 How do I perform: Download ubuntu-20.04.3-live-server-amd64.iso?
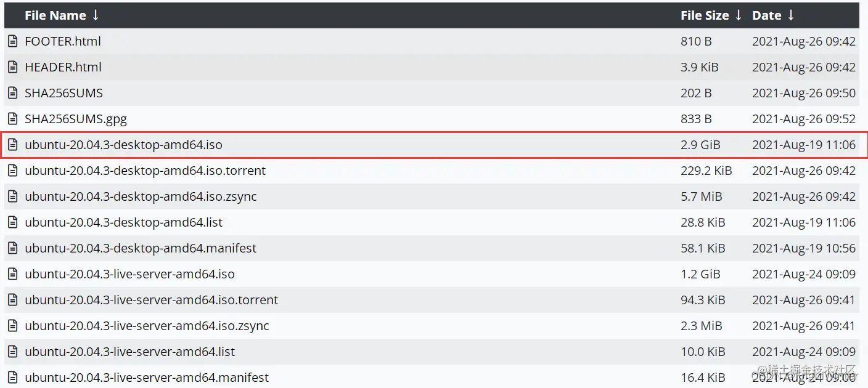click(130, 274)
